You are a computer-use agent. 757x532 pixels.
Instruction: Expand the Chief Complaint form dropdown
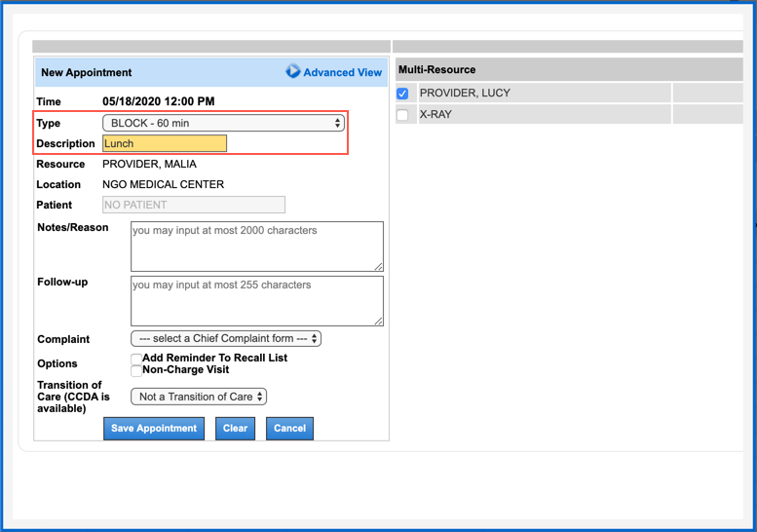click(226, 339)
